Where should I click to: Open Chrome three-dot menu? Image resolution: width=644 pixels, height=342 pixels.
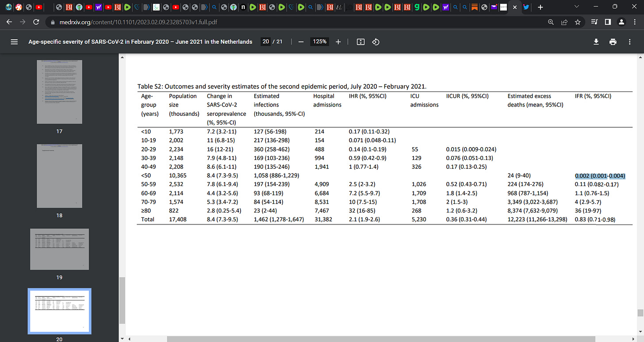coord(634,22)
